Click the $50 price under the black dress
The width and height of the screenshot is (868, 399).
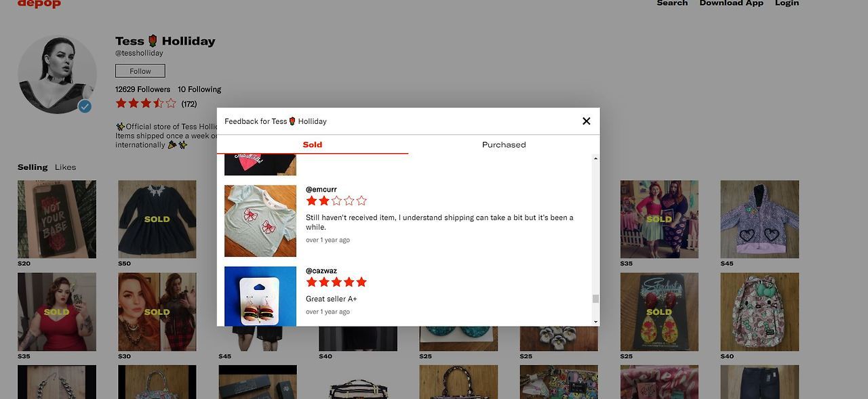(124, 264)
